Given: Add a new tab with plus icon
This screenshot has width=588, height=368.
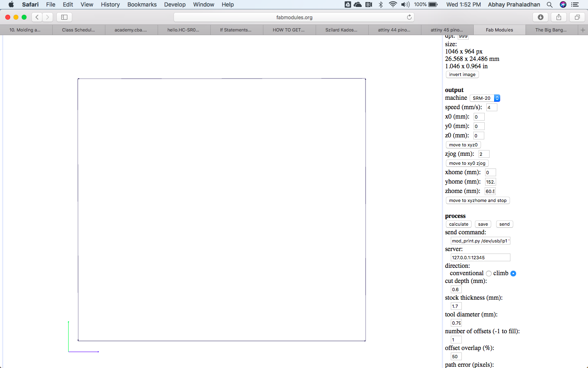Looking at the screenshot, I should pyautogui.click(x=583, y=30).
